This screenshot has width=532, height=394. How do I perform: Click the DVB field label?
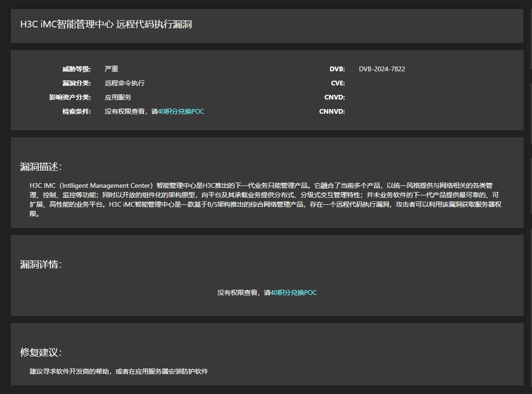[x=337, y=69]
